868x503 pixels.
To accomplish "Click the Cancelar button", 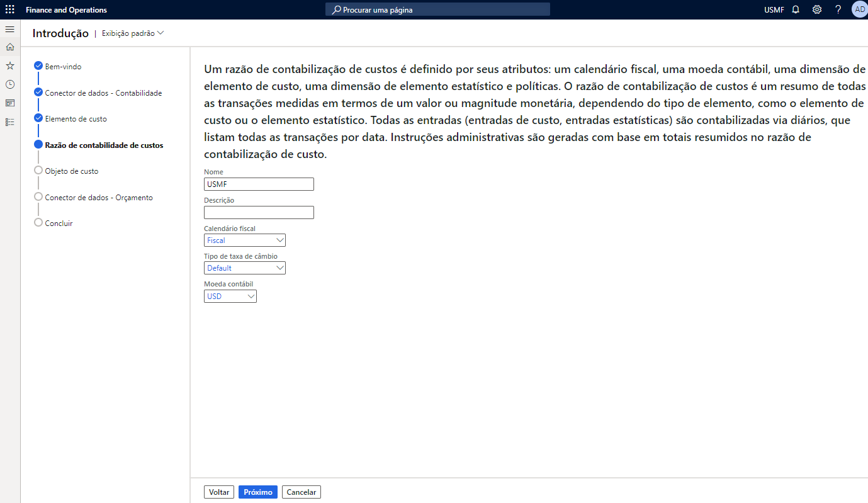I will [302, 492].
